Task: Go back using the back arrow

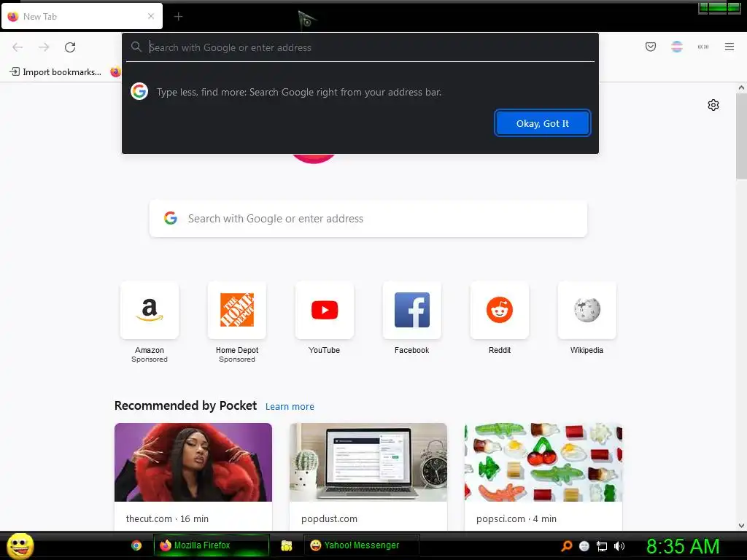Action: click(x=18, y=47)
